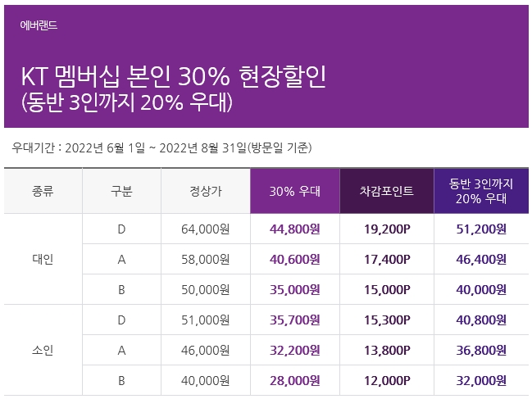Click the 종류 column header
Image resolution: width=532 pixels, height=399 pixels.
tap(43, 191)
